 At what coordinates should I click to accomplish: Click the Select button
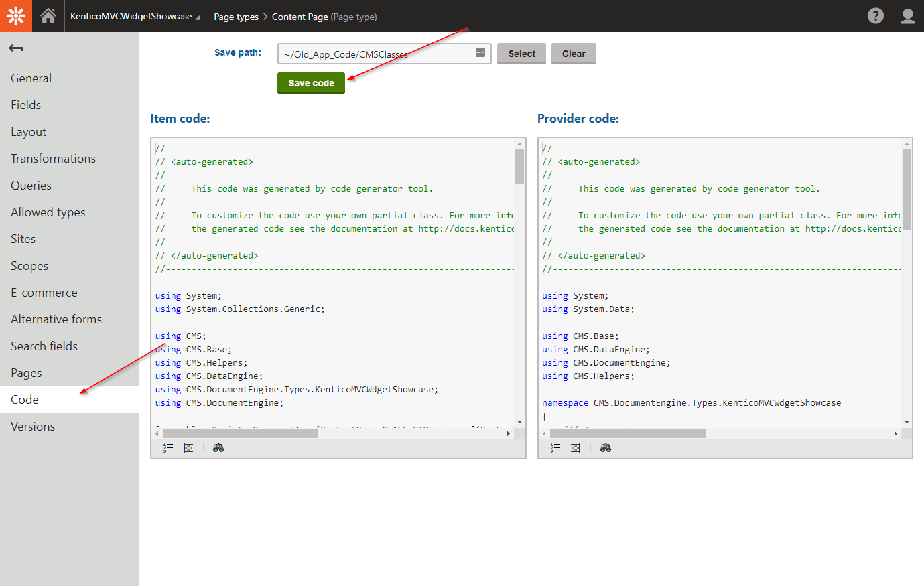tap(522, 54)
